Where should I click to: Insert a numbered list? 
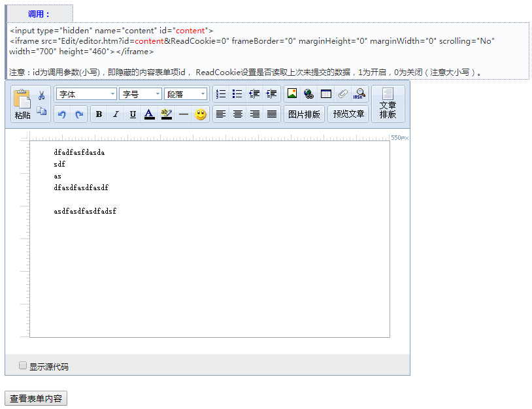pos(221,94)
